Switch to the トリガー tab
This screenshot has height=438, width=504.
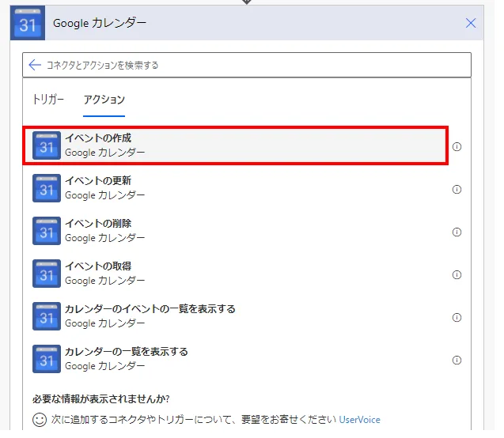[x=48, y=100]
